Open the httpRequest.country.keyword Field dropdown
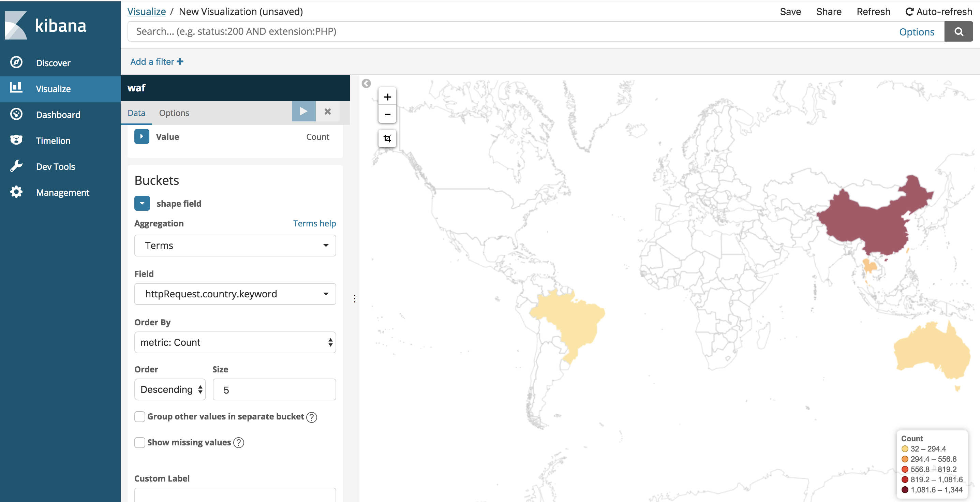Screen dimensions: 980x502 click(235, 294)
